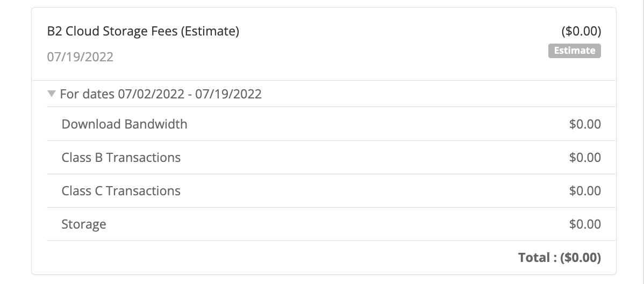Click the 07/19/2022 invoice date
This screenshot has height=284, width=644.
click(x=80, y=56)
